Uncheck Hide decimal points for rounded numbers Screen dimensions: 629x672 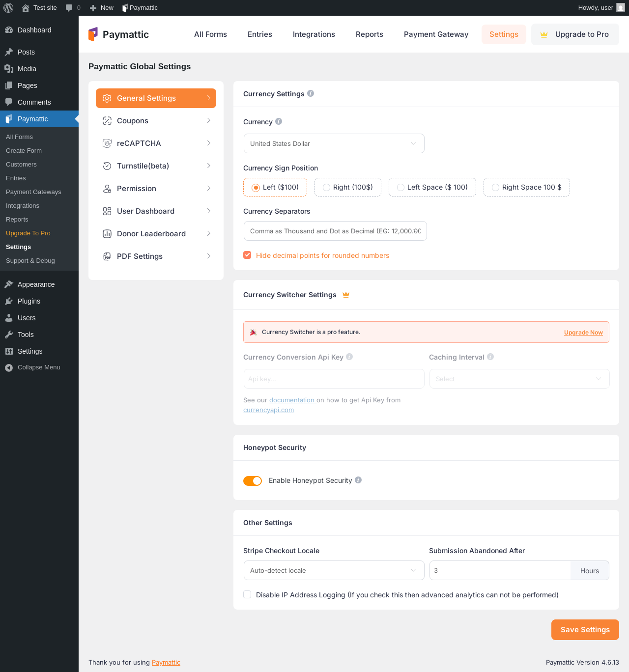tap(247, 255)
